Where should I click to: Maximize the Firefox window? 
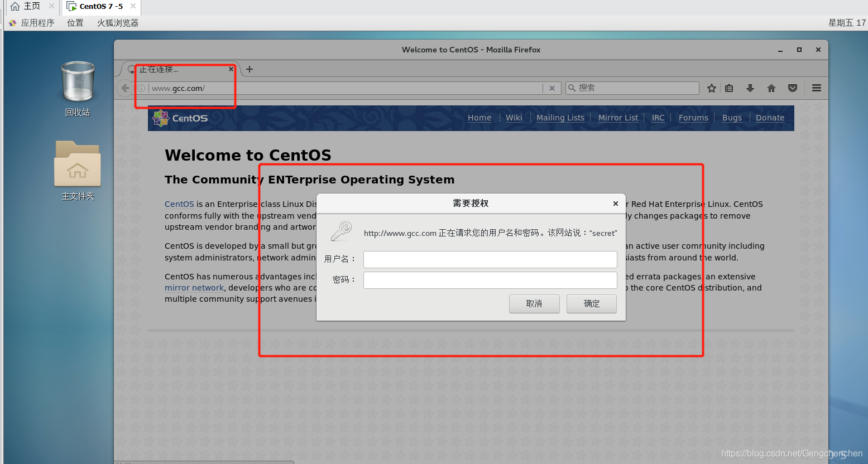coord(799,50)
